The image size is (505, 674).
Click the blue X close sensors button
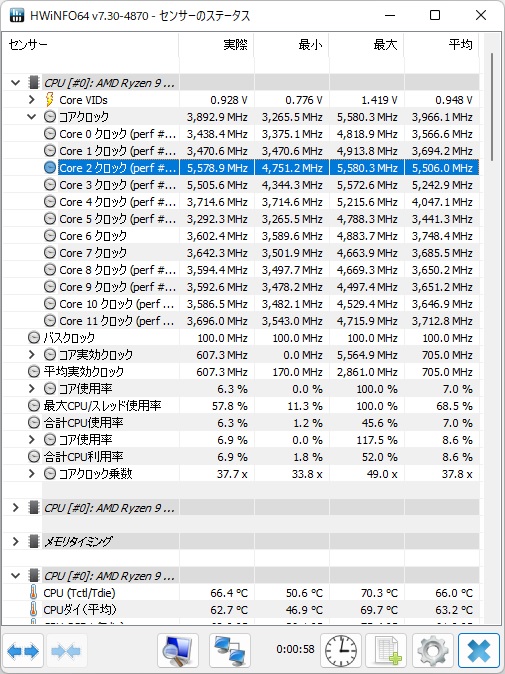[479, 651]
